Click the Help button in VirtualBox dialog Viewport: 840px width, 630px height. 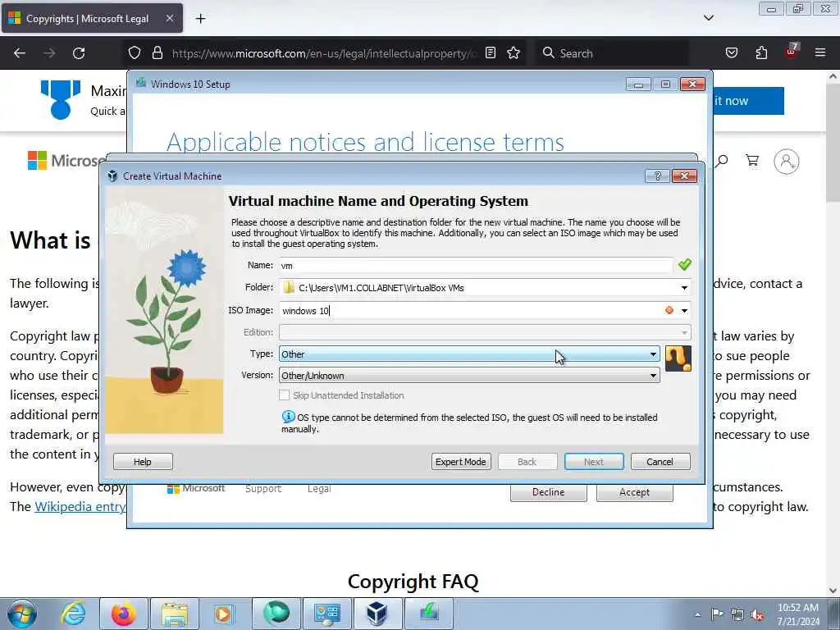[143, 462]
